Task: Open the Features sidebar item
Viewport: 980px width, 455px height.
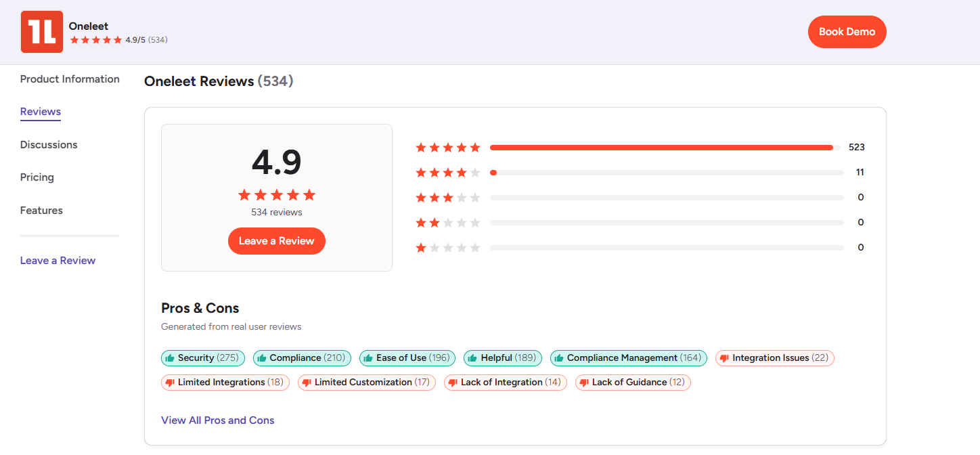Action: 41,211
